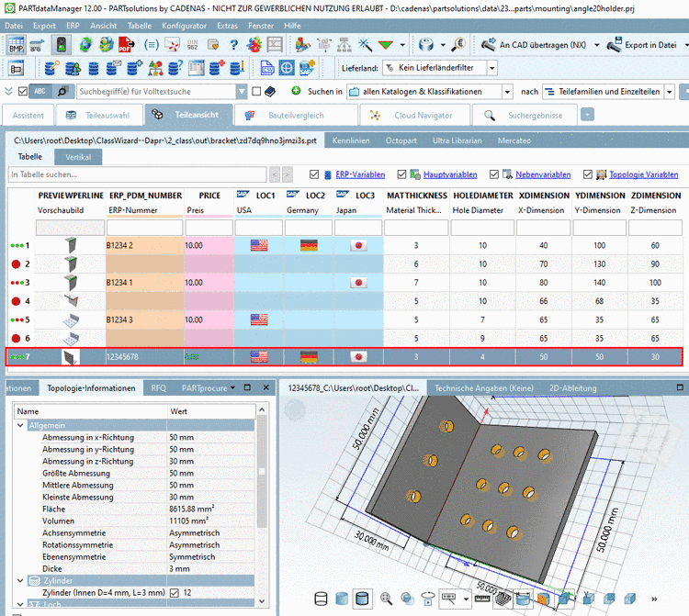This screenshot has width=689, height=616.
Task: Click the colored shapes hierarchy diagram icon
Action: pyautogui.click(x=155, y=68)
